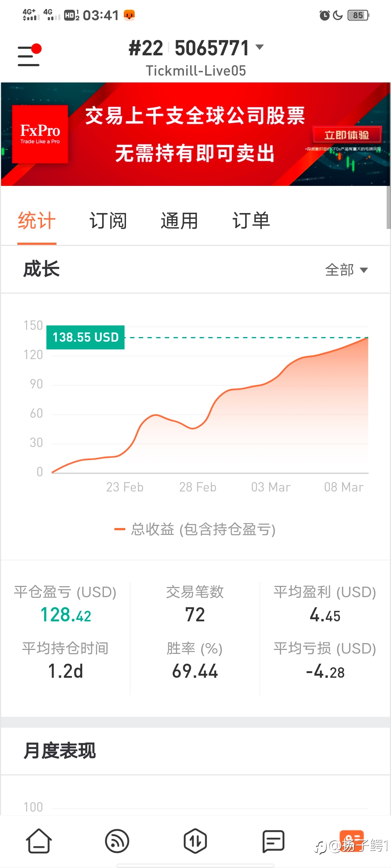This screenshot has height=868, width=391.
Task: Tap the 立即体验 button on banner
Action: point(347,135)
